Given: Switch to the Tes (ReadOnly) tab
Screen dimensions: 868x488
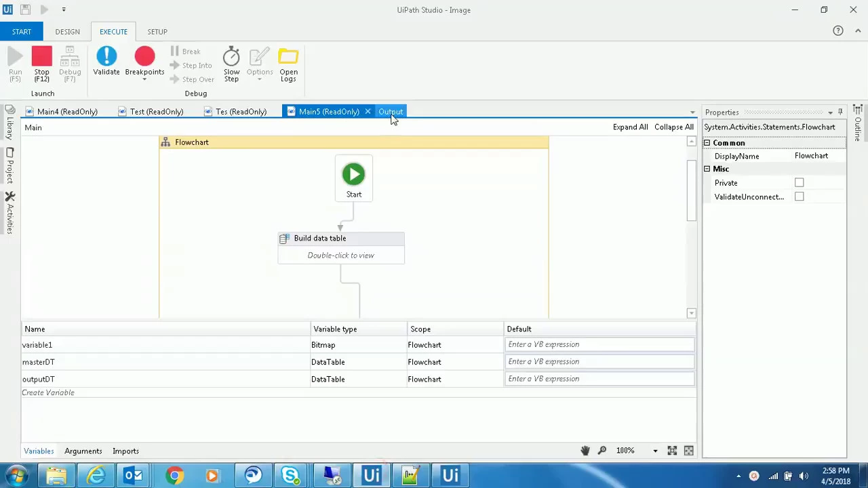Looking at the screenshot, I should click(241, 112).
